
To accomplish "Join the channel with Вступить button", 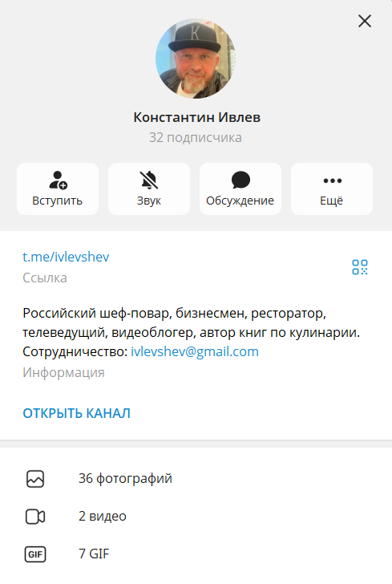I will coord(58,189).
